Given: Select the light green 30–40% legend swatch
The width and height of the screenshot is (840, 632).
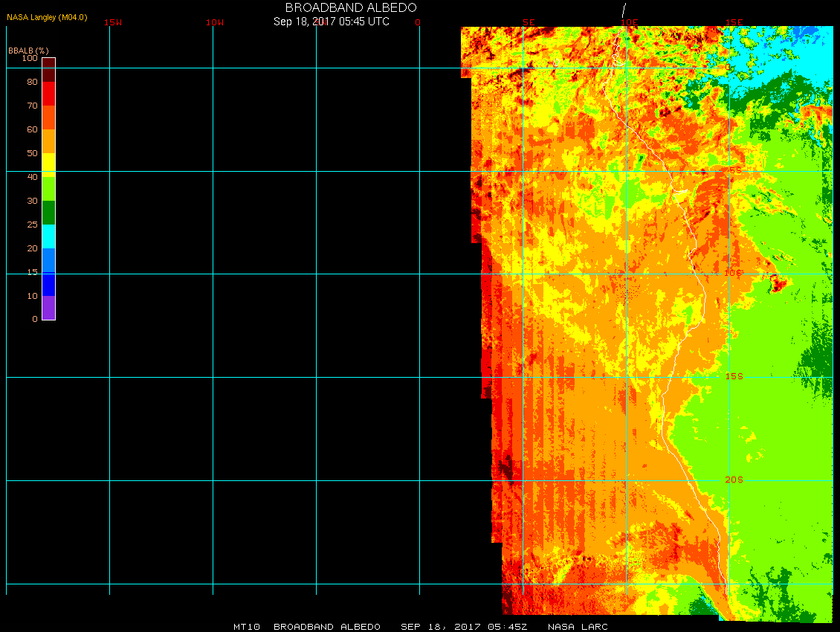Looking at the screenshot, I should 48,189.
